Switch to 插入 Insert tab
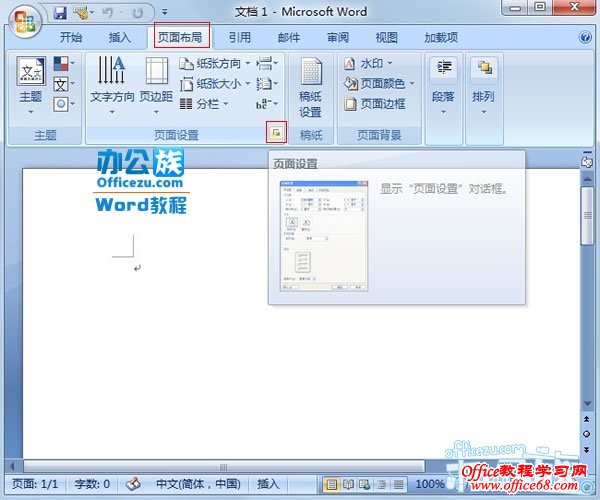Viewport: 600px width, 500px height. [x=120, y=37]
